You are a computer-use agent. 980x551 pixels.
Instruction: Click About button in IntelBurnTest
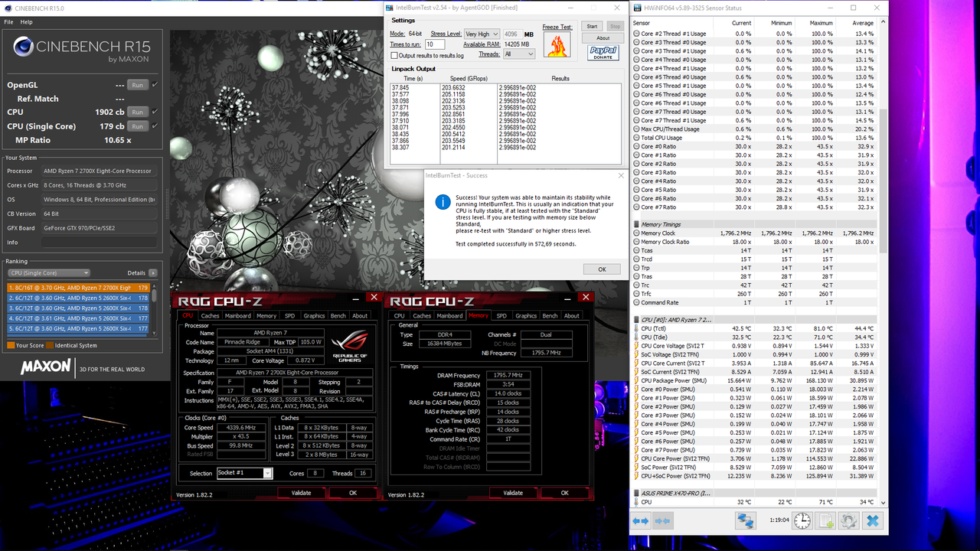click(603, 37)
